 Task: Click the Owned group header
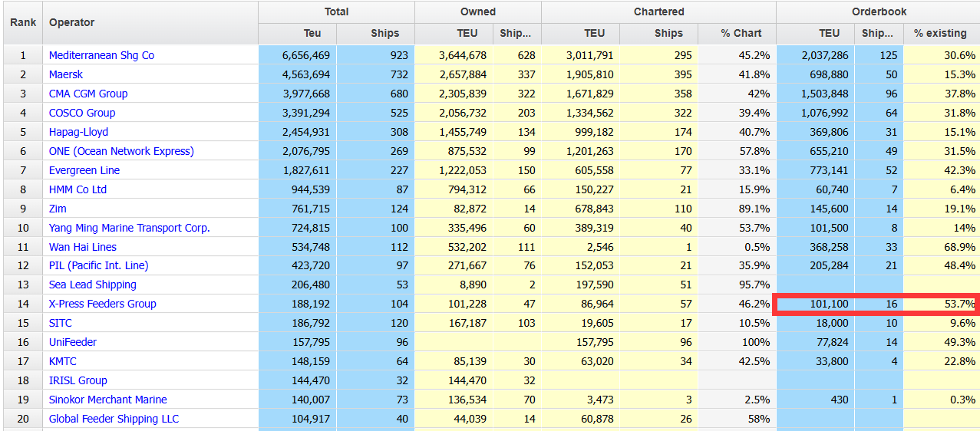coord(478,12)
